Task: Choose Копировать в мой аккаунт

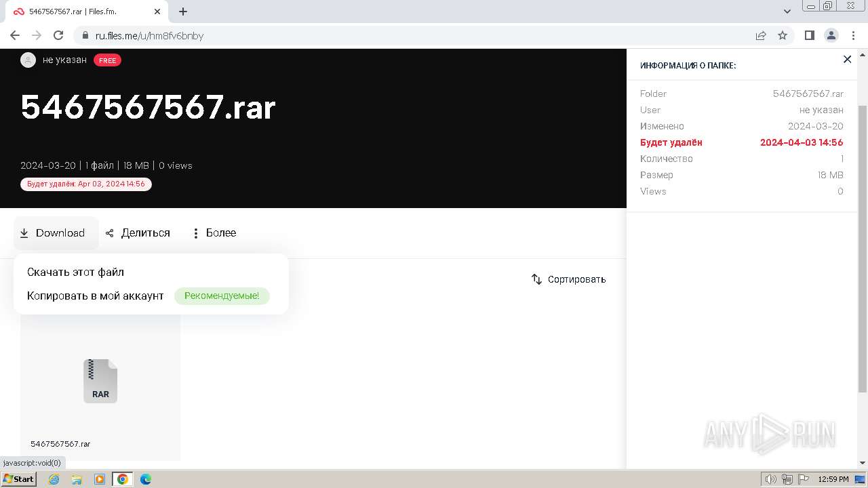Action: [x=96, y=296]
